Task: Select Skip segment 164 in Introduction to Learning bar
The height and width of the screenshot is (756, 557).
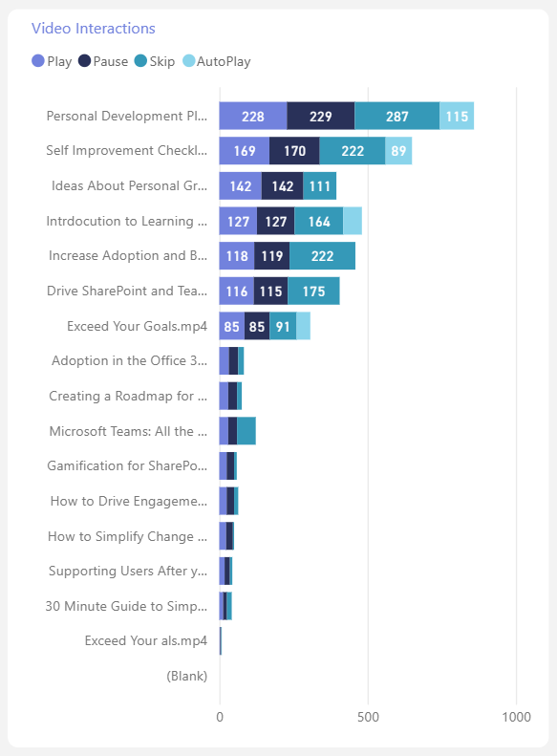Action: point(319,221)
